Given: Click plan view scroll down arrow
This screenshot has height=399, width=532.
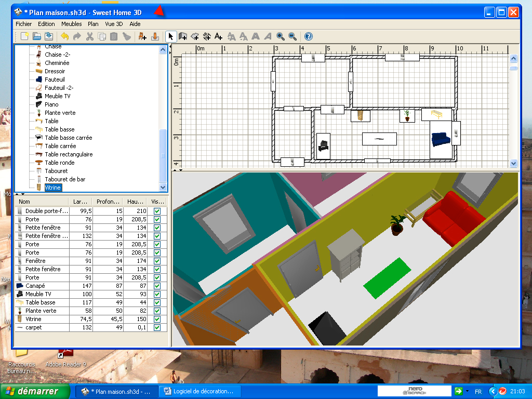Looking at the screenshot, I should [514, 163].
